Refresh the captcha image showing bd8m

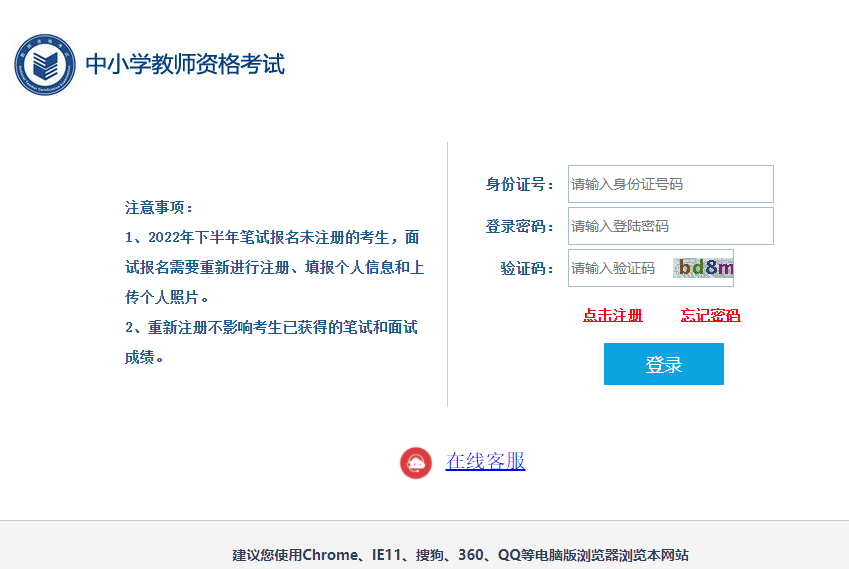click(703, 267)
